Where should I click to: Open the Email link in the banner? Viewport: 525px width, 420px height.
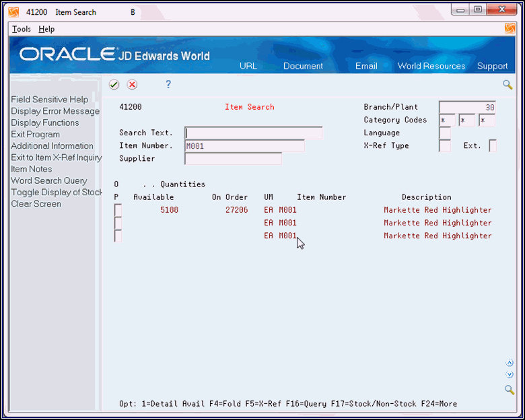coord(366,66)
